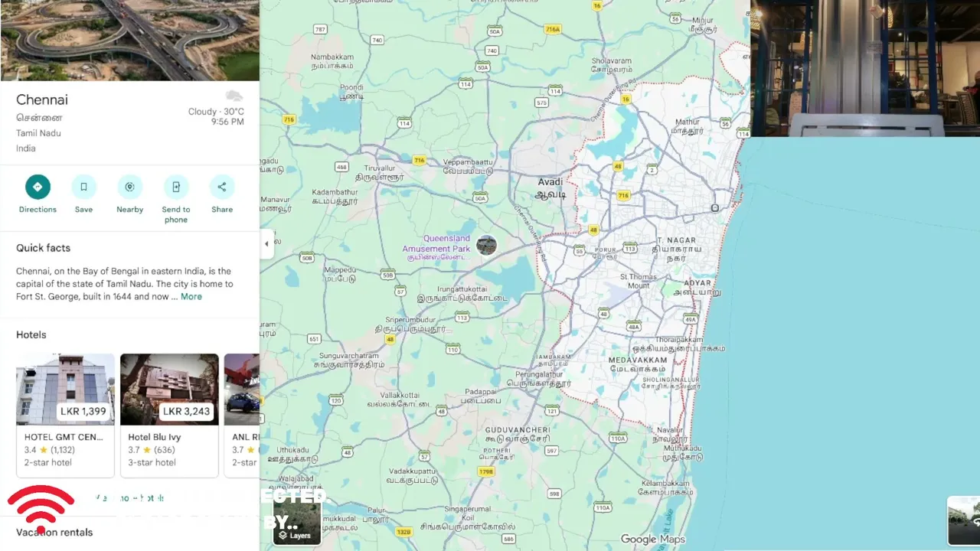Click the St. Thomas Mount label
Viewport: 980px width, 551px height.
(x=639, y=281)
